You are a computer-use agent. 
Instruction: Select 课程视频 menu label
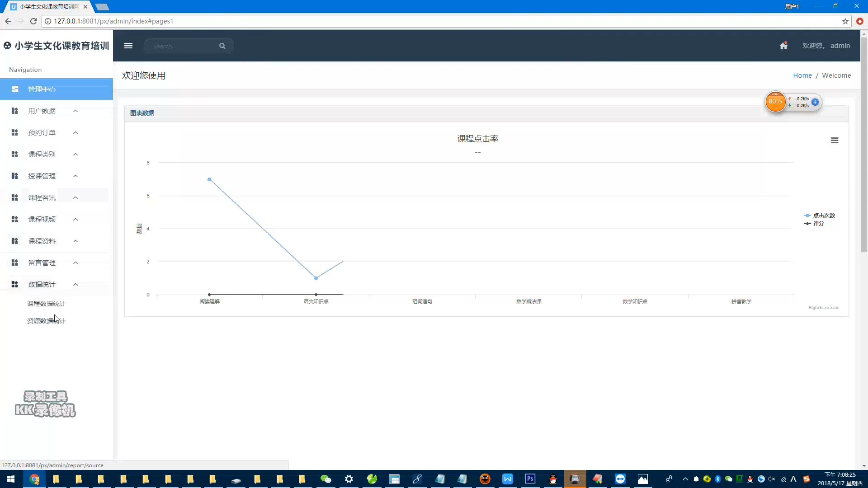42,219
